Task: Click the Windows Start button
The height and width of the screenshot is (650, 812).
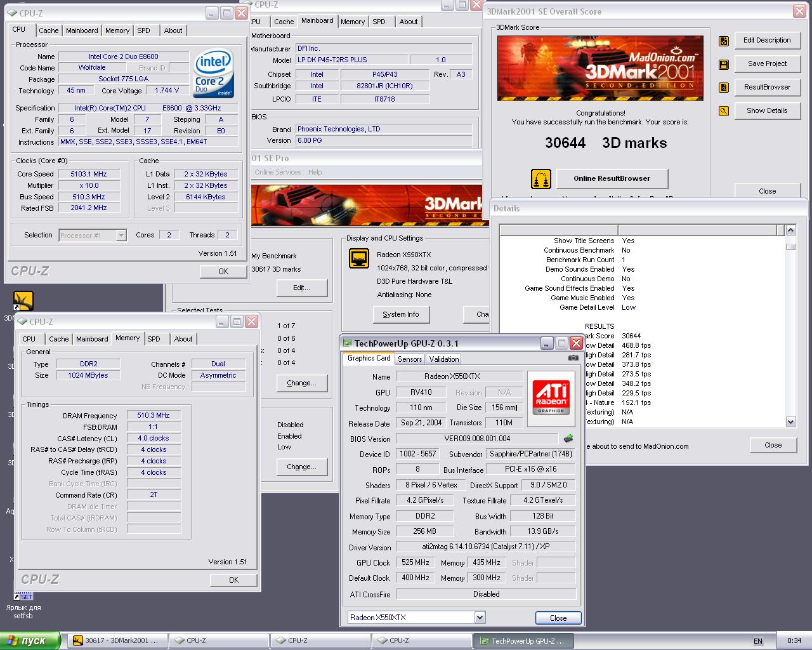Action: pyautogui.click(x=30, y=640)
